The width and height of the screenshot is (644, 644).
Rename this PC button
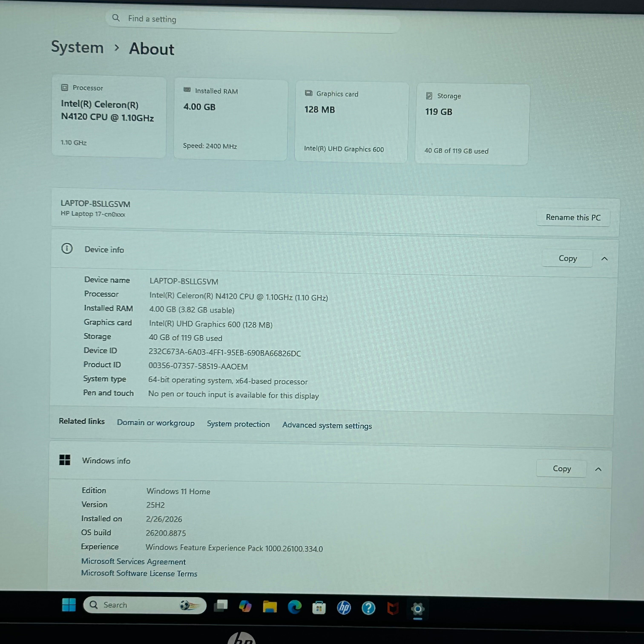[573, 217]
